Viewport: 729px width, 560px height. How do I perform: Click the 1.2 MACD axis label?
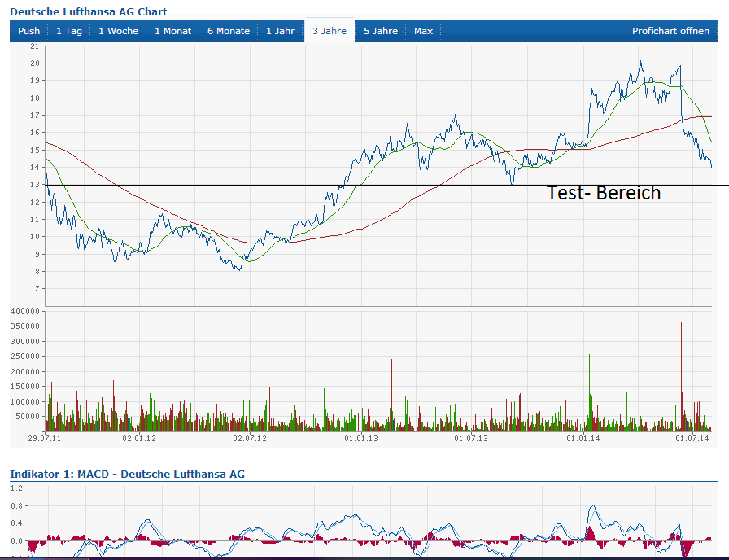[17, 488]
